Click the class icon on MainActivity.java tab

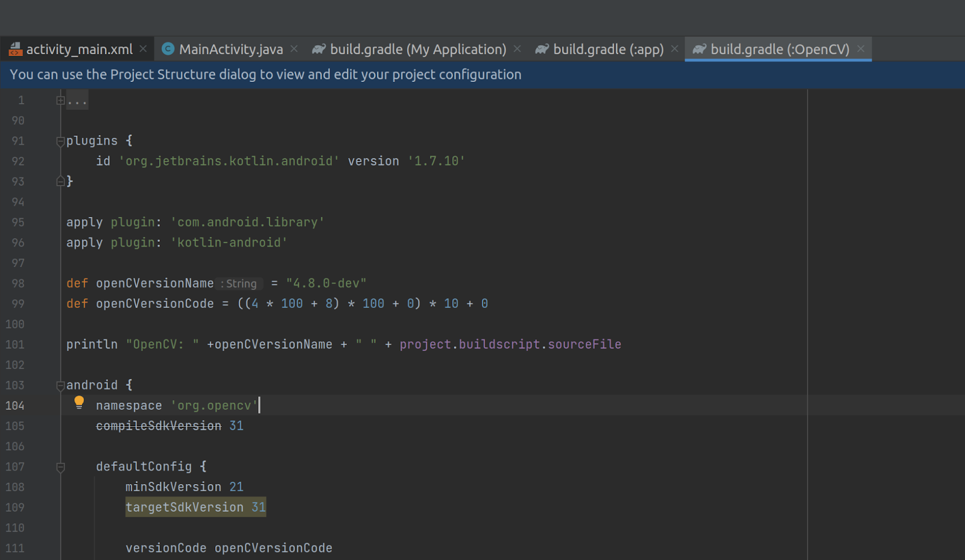[x=167, y=49]
